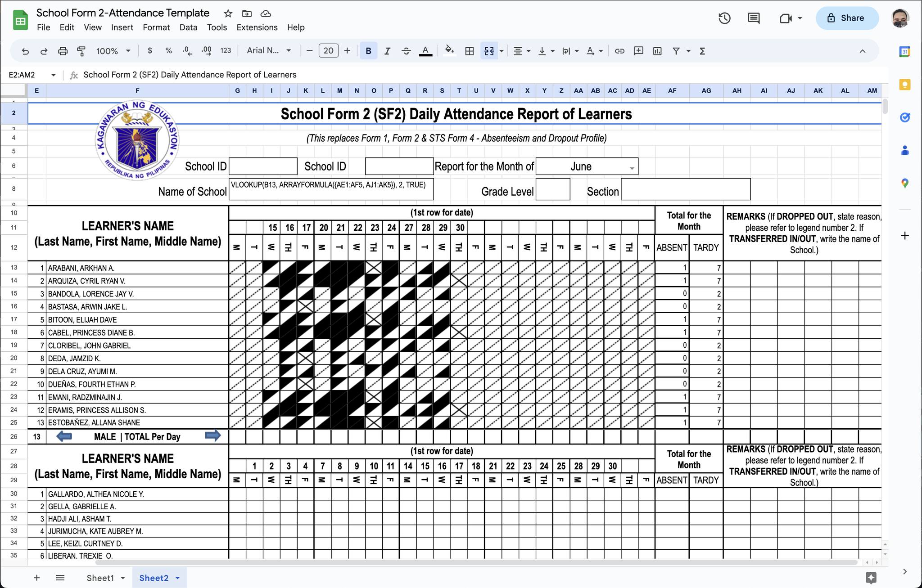The image size is (922, 588).
Task: Click the Insert chart icon
Action: [x=657, y=51]
